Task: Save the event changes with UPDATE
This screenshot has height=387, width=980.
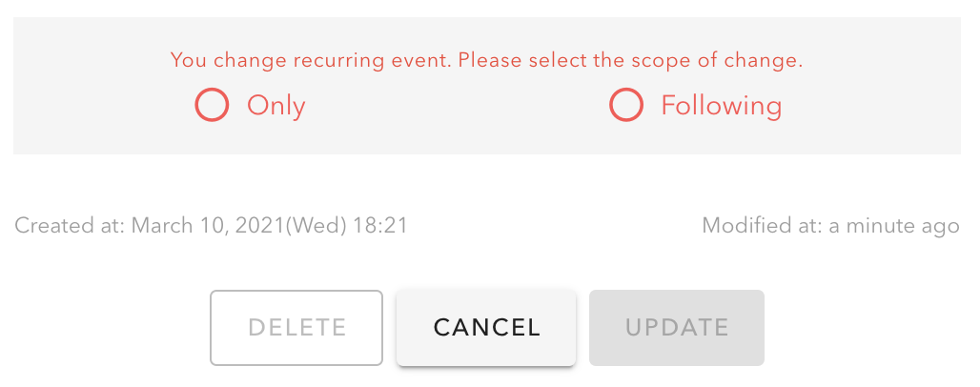Action: (x=677, y=328)
